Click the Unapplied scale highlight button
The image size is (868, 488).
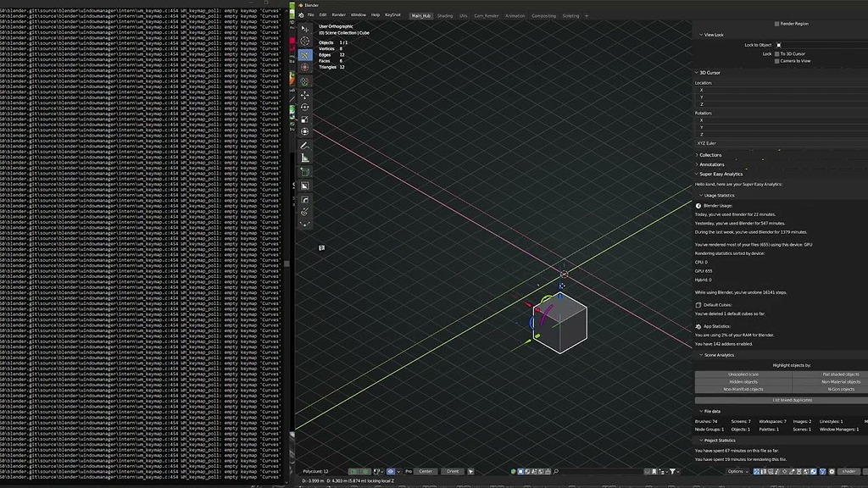[x=743, y=374]
